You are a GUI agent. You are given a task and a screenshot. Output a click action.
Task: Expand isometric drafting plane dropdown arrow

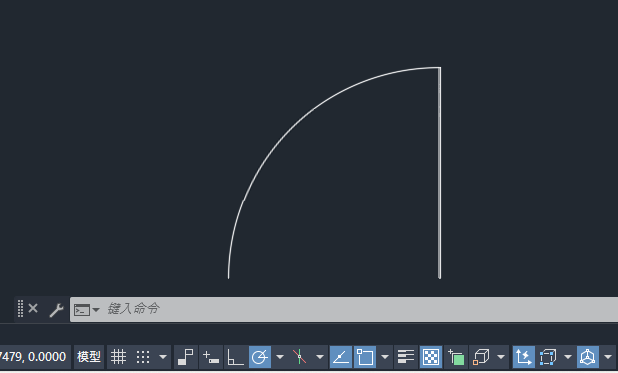320,357
